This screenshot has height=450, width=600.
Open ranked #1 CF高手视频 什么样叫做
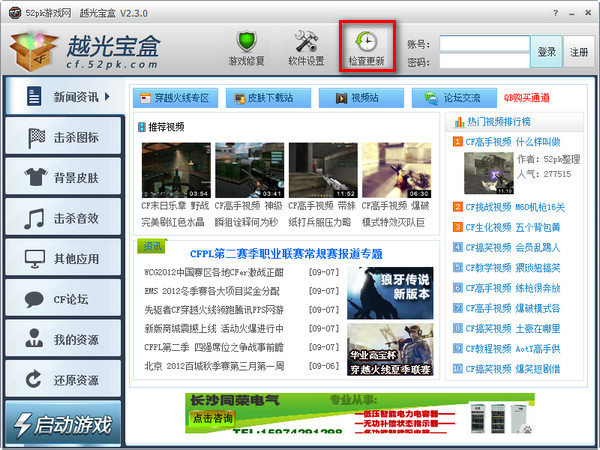click(x=513, y=142)
